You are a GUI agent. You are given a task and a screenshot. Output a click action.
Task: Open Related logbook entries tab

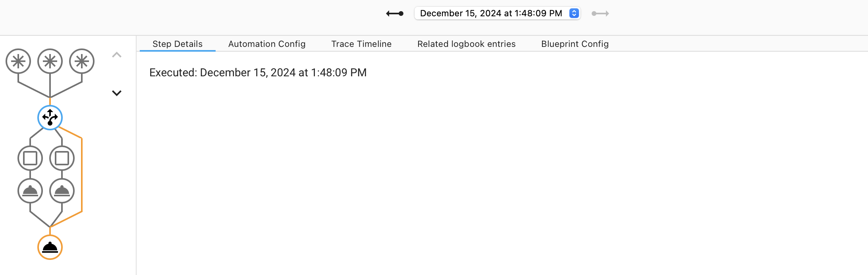point(466,44)
